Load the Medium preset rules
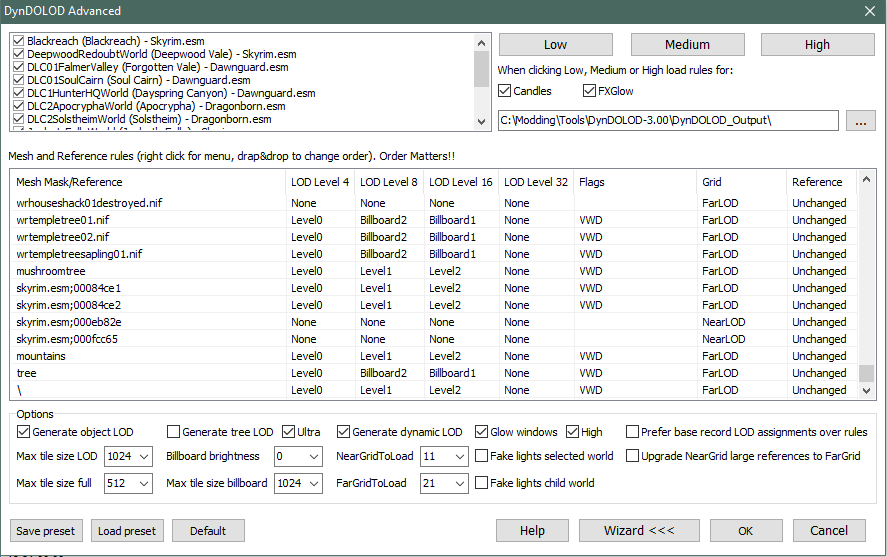Image resolution: width=887 pixels, height=557 pixels. (687, 45)
